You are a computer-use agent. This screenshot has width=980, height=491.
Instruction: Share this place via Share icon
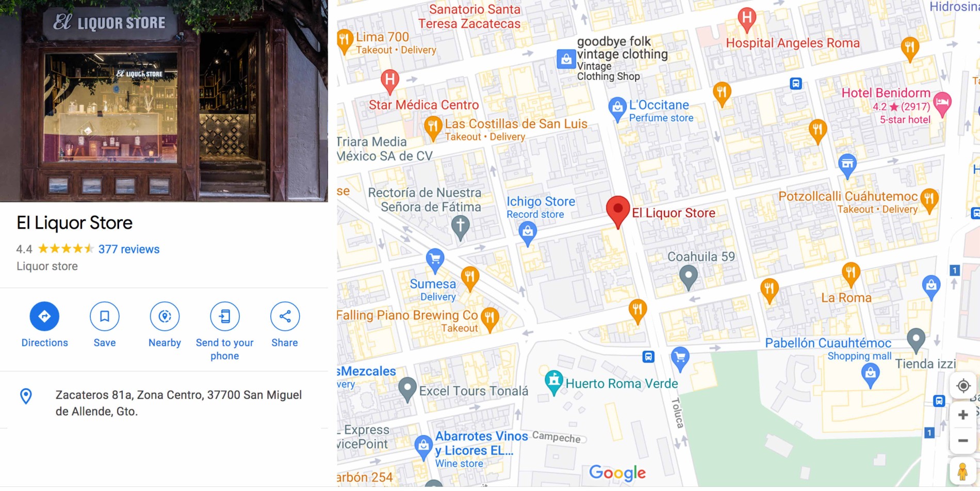coord(285,316)
